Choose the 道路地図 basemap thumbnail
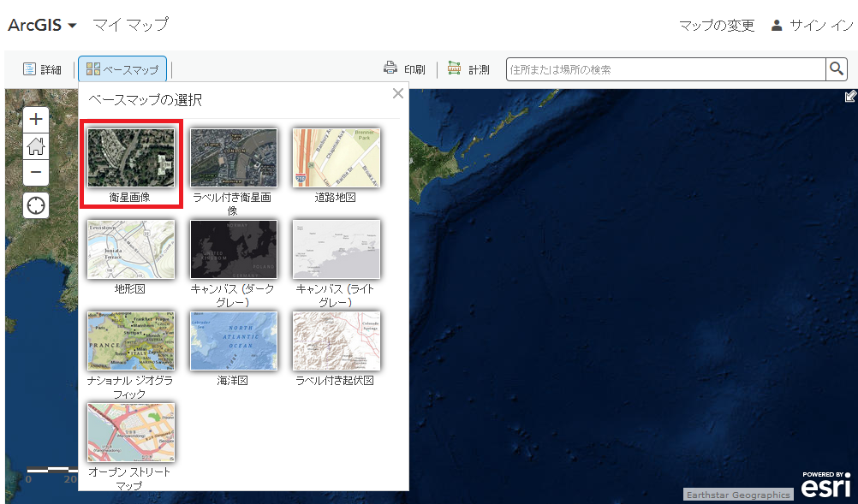858x504 pixels. click(336, 157)
